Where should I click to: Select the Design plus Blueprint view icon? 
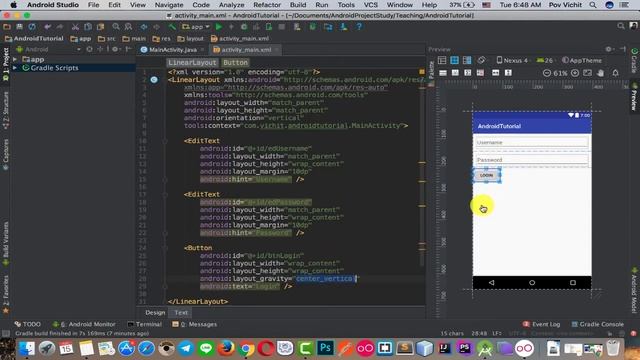(467, 60)
